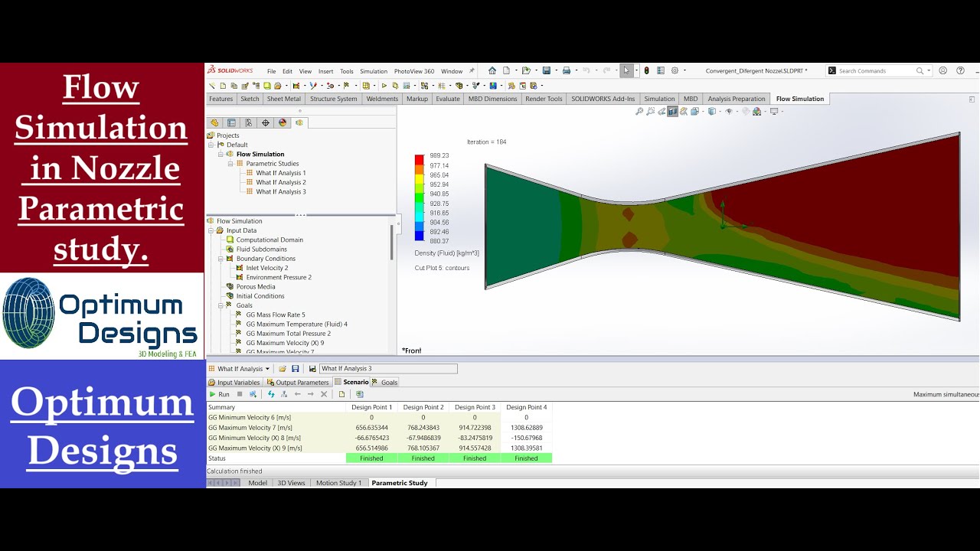Image resolution: width=980 pixels, height=551 pixels.
Task: Click the density color legend bar
Action: click(x=420, y=198)
